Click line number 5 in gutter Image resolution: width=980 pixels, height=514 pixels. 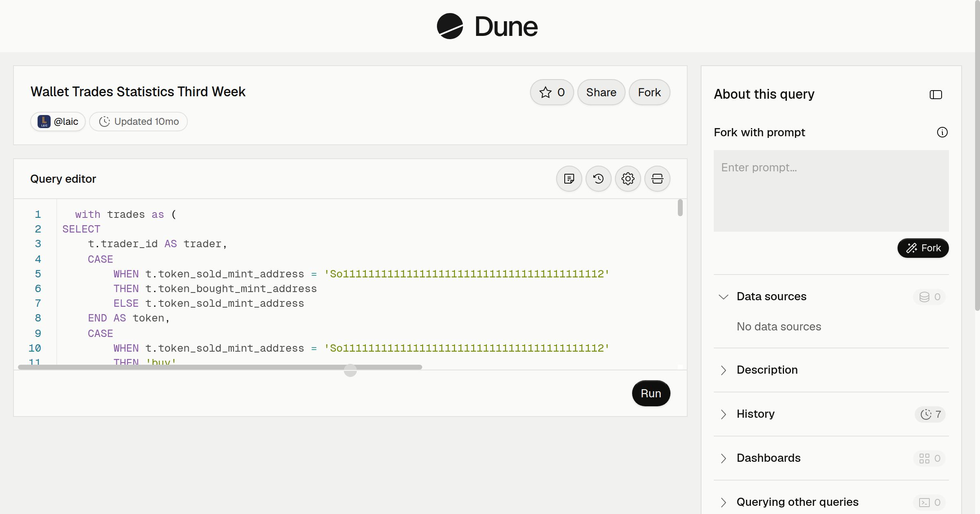(38, 274)
